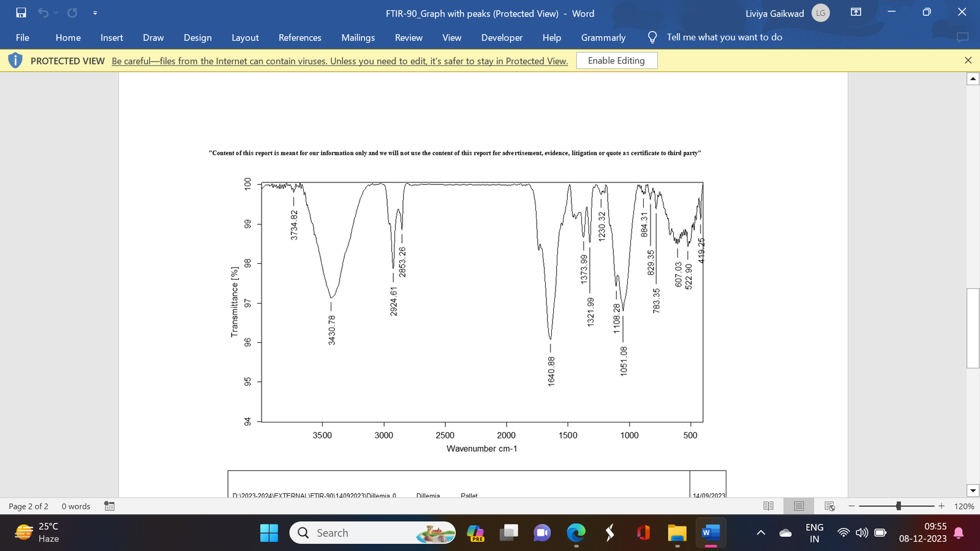This screenshot has width=980, height=551.
Task: Click the Ribbon Display Options icon
Action: point(856,12)
